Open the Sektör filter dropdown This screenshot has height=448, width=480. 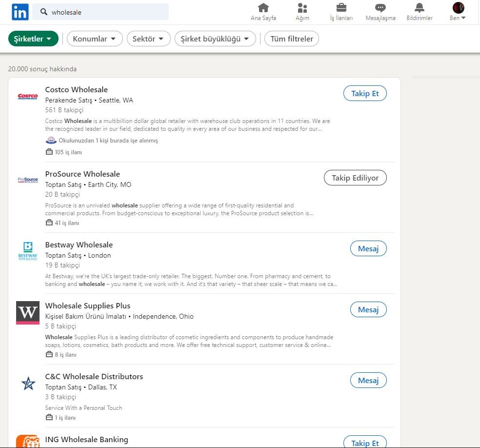(148, 39)
